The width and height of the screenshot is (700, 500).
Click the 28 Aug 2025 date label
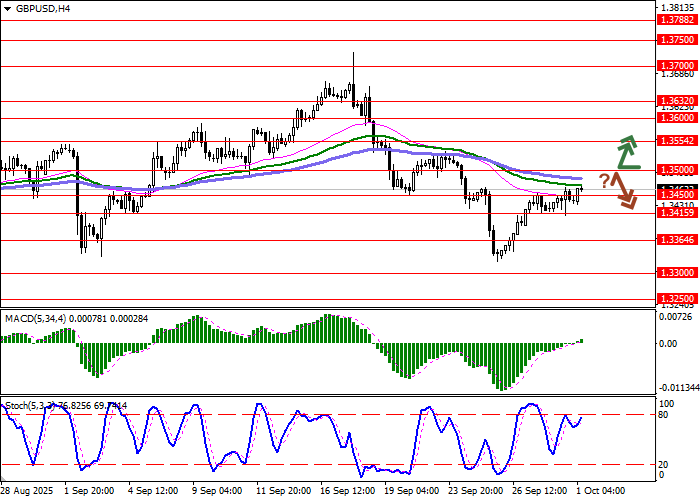point(26,491)
